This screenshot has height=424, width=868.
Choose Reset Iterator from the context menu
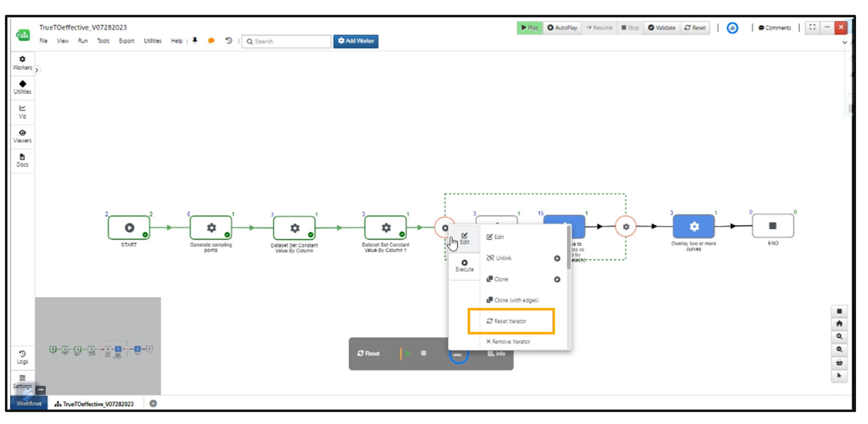pyautogui.click(x=507, y=321)
